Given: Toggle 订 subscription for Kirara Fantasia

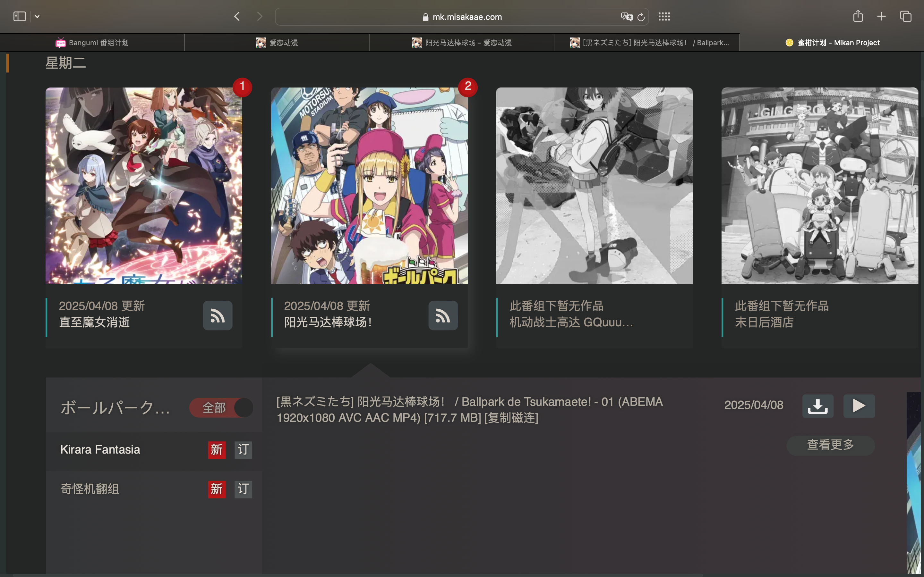Looking at the screenshot, I should tap(243, 450).
